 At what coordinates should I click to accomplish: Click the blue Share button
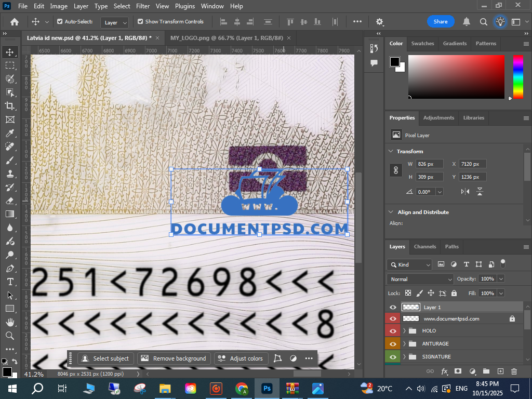pos(440,21)
